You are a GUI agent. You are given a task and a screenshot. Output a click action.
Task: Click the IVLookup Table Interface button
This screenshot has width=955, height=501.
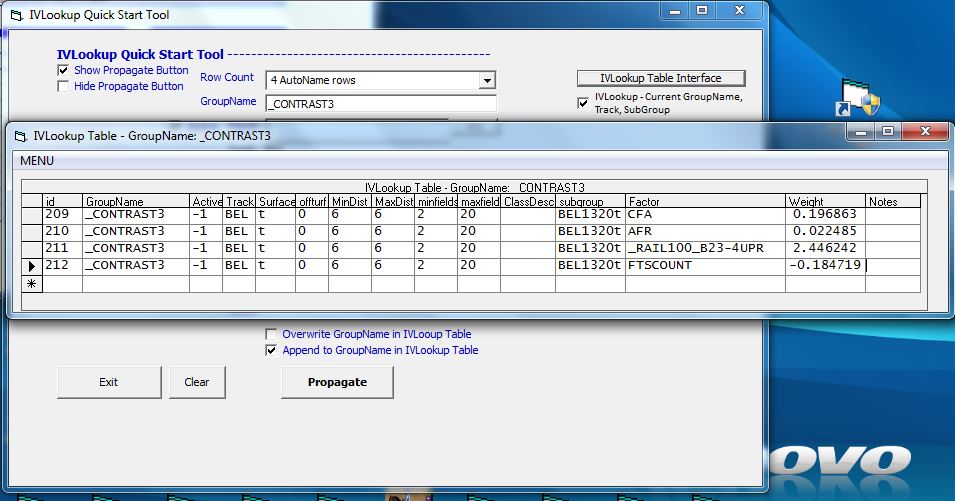click(x=661, y=78)
